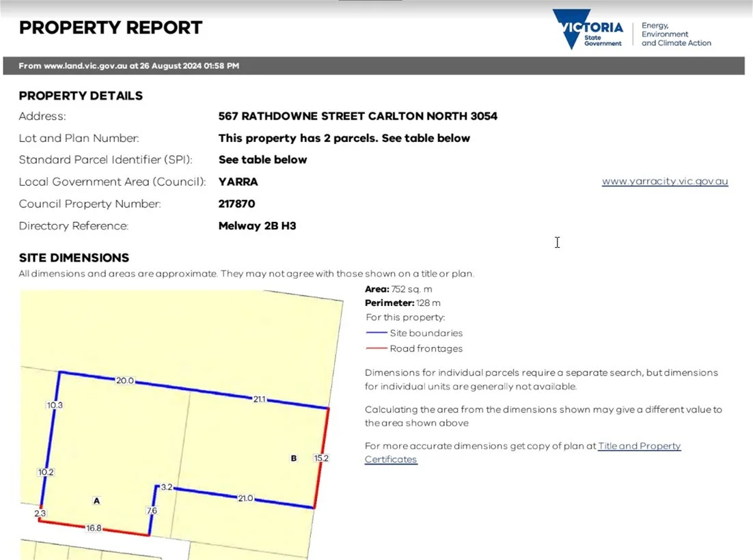Image resolution: width=753 pixels, height=560 pixels.
Task: Click the Energy, Environment and Climate Action text
Action: [x=676, y=34]
